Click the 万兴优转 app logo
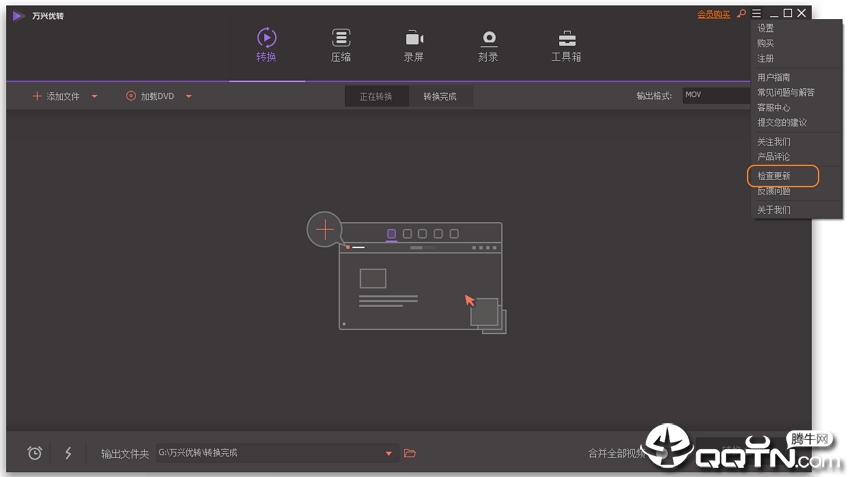Viewport: 850px width, 477px height. point(18,16)
